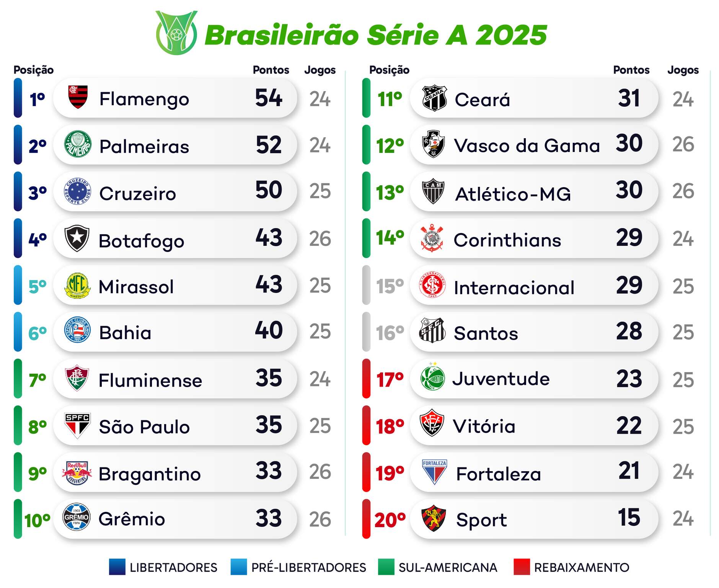
Task: Click the Brasileirão trophy logo
Action: pos(176,33)
